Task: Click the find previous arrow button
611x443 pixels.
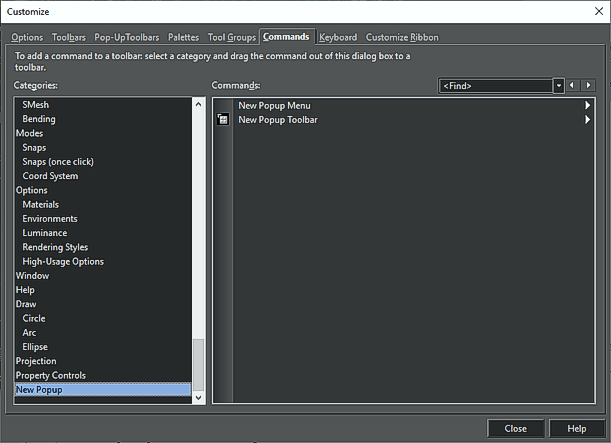Action: 573,86
